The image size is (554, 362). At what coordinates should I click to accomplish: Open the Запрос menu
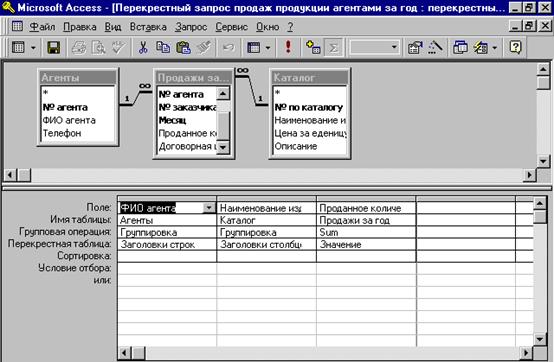(191, 27)
